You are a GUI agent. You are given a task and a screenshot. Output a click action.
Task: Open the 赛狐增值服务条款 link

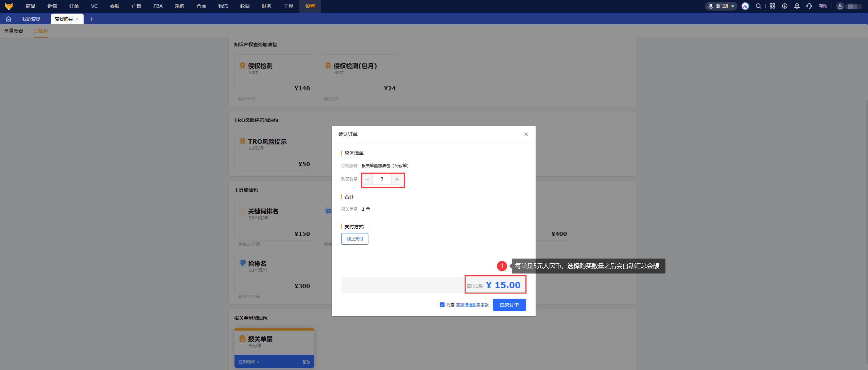point(472,305)
